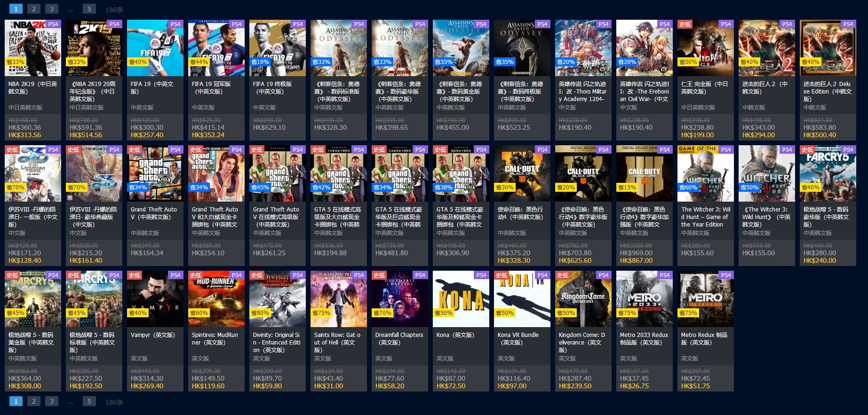
Task: Click the 极地战嚎 5 数码黄金版 title
Action: coord(31,342)
